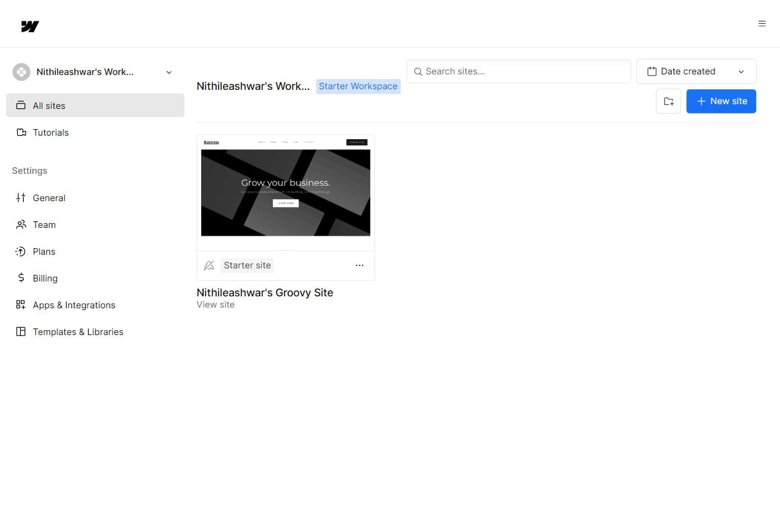This screenshot has height=532, width=780.
Task: Open General workspace settings
Action: pos(49,198)
